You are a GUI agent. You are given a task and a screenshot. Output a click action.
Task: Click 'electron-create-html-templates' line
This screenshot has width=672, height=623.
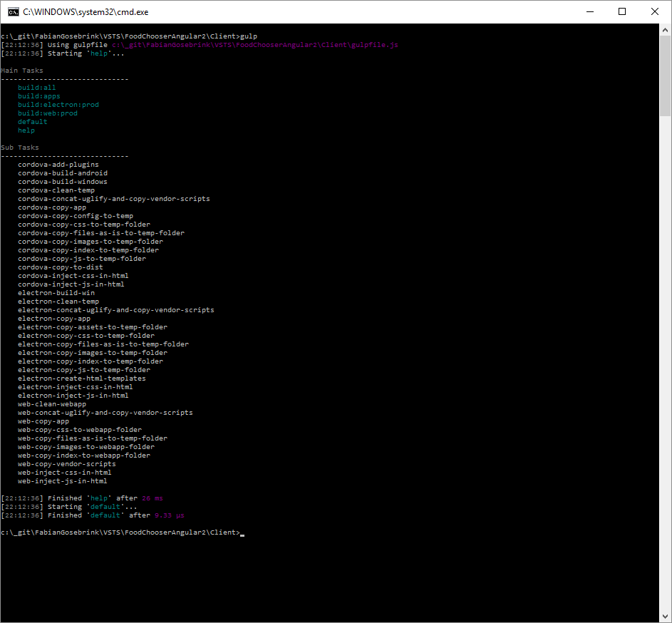pyautogui.click(x=82, y=379)
